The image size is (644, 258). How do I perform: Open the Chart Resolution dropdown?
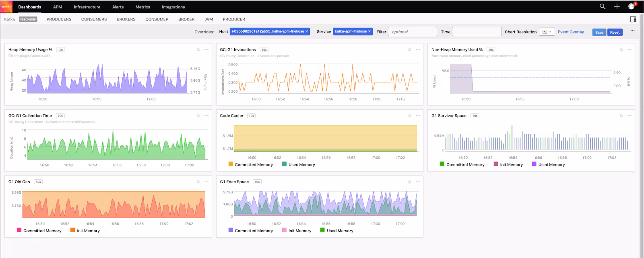coord(547,32)
